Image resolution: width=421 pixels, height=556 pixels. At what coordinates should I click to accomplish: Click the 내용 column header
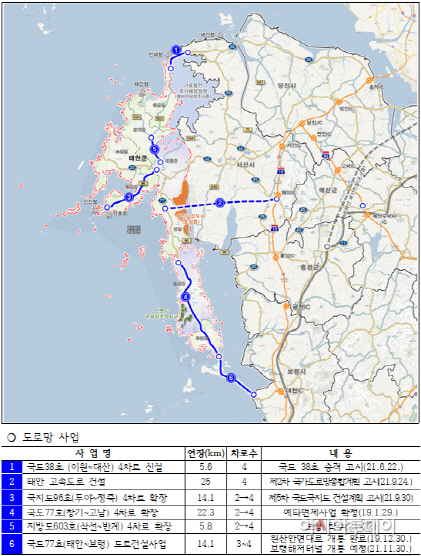[x=340, y=453]
